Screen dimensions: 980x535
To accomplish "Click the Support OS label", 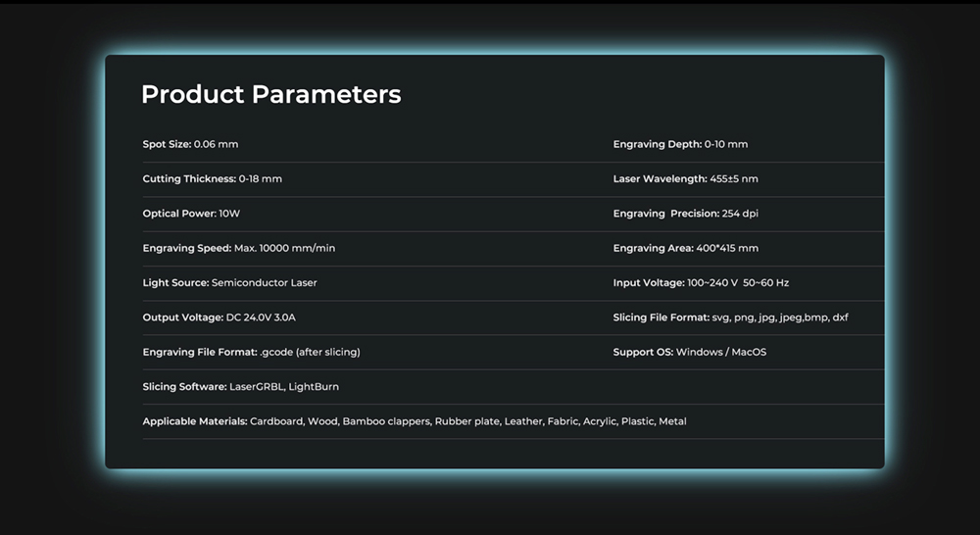I will coord(643,352).
